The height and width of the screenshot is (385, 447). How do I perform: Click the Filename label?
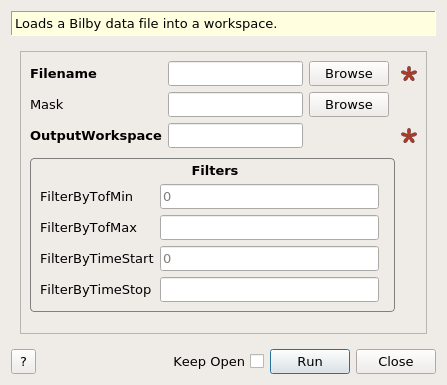tap(63, 74)
